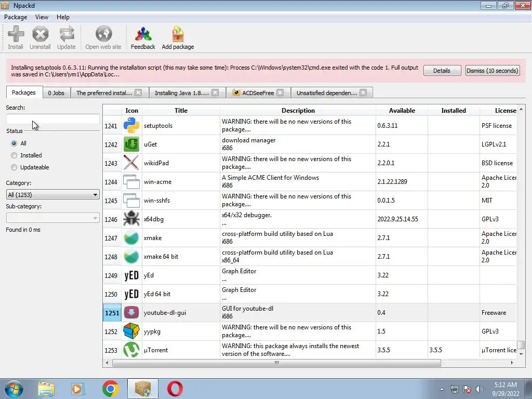The height and width of the screenshot is (399, 532).
Task: Open the View menu
Action: [x=42, y=17]
